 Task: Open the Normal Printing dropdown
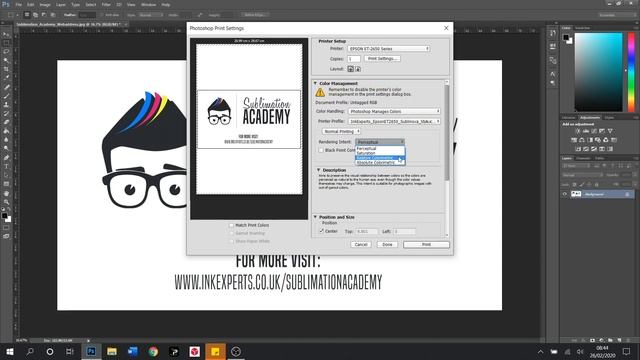(x=341, y=131)
